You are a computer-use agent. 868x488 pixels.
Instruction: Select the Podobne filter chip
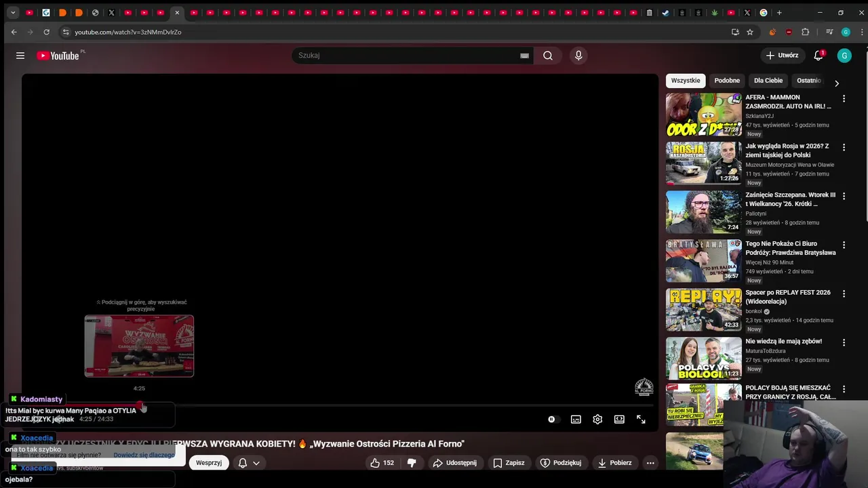(x=727, y=81)
